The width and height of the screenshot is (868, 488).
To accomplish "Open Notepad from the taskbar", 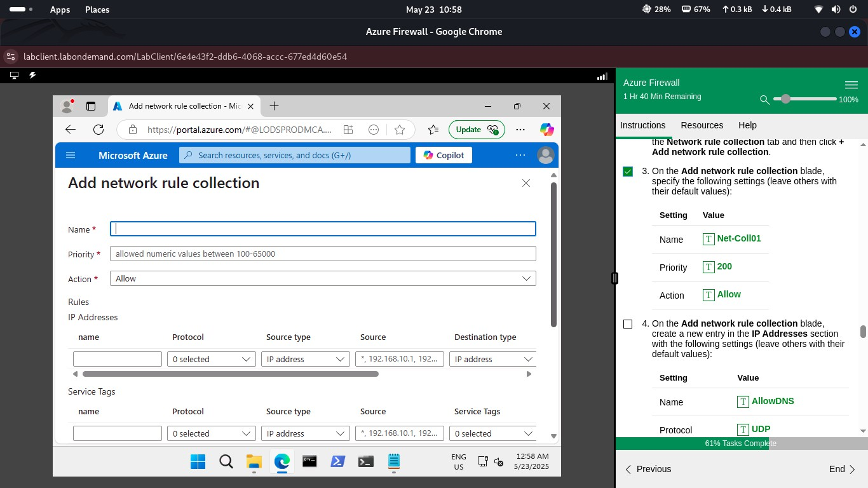I will [393, 461].
